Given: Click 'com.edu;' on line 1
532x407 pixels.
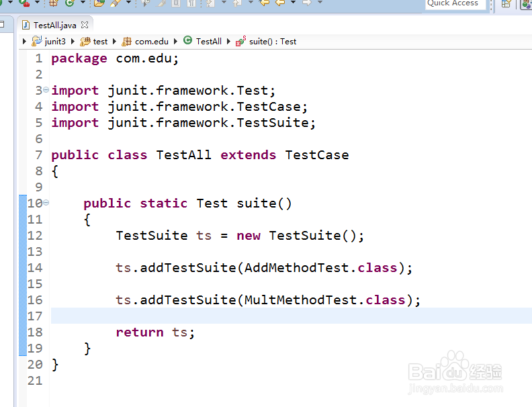Looking at the screenshot, I should [x=147, y=58].
